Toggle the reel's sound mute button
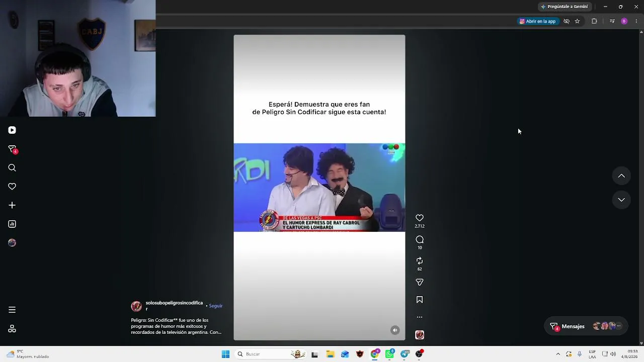This screenshot has height=362, width=644. pyautogui.click(x=395, y=330)
